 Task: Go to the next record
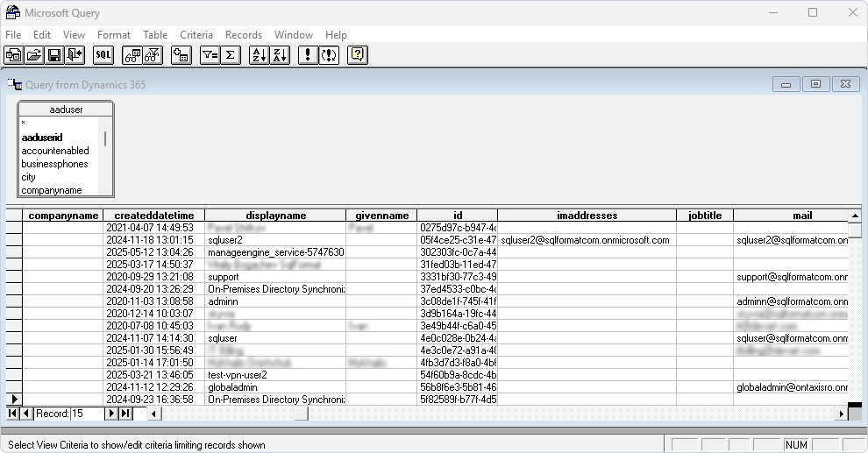pyautogui.click(x=111, y=414)
